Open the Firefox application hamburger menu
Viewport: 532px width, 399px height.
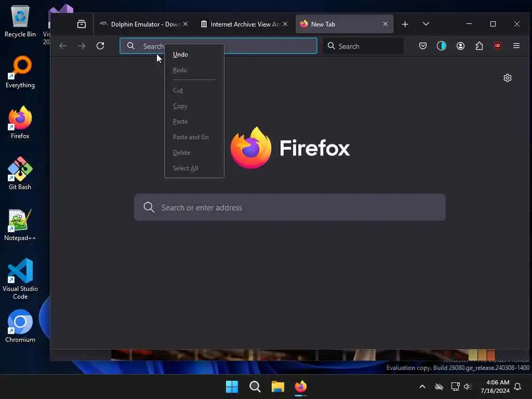click(x=516, y=46)
